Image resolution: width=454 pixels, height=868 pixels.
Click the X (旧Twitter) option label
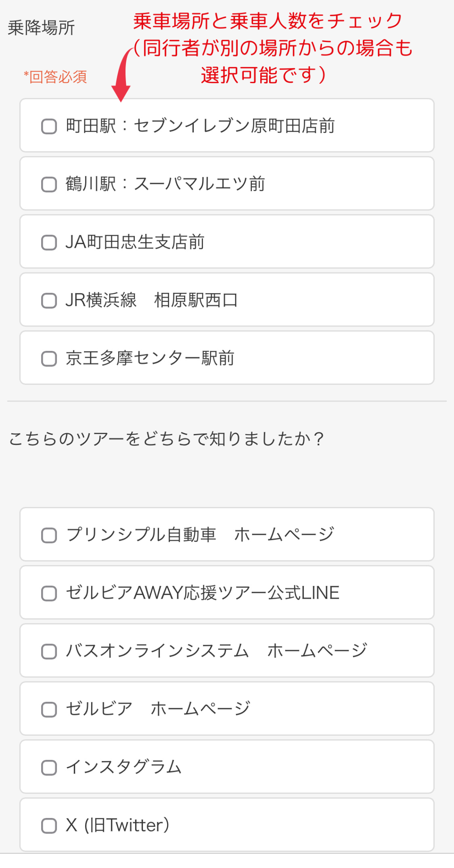pos(117,825)
